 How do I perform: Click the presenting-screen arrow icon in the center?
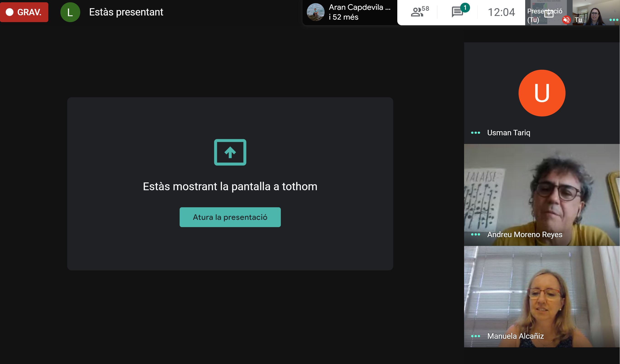(x=230, y=152)
